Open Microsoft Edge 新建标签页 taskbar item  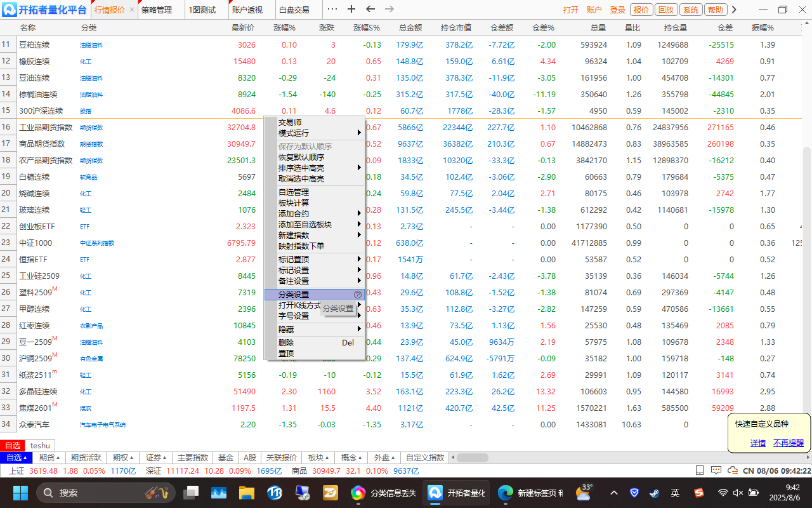point(531,493)
